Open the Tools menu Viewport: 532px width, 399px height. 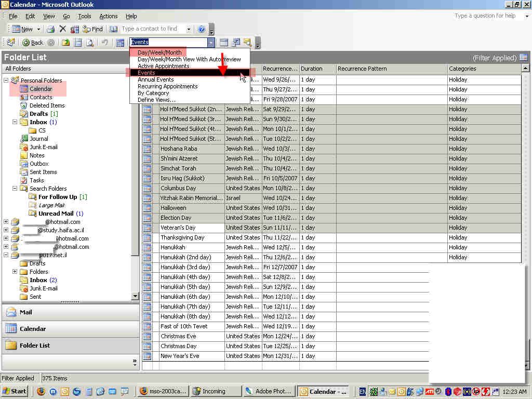[85, 16]
